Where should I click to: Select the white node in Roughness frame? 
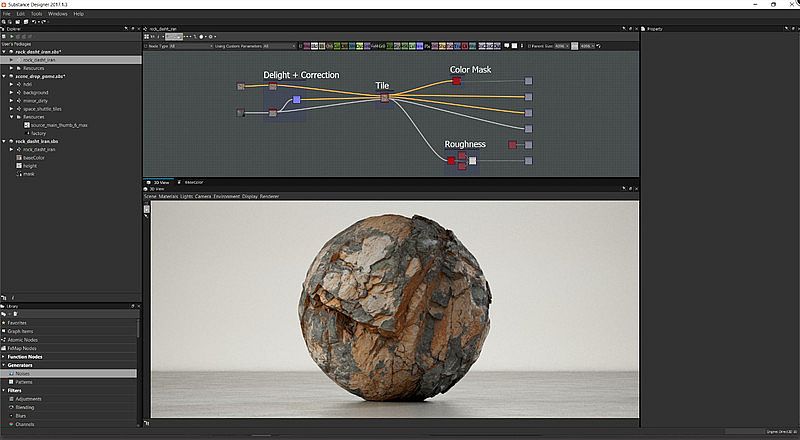[x=473, y=160]
